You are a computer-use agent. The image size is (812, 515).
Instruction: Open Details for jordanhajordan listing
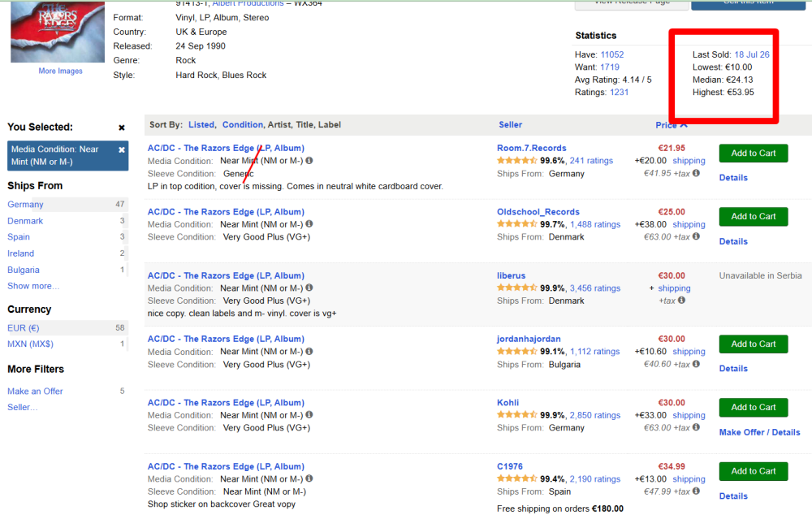(x=733, y=369)
